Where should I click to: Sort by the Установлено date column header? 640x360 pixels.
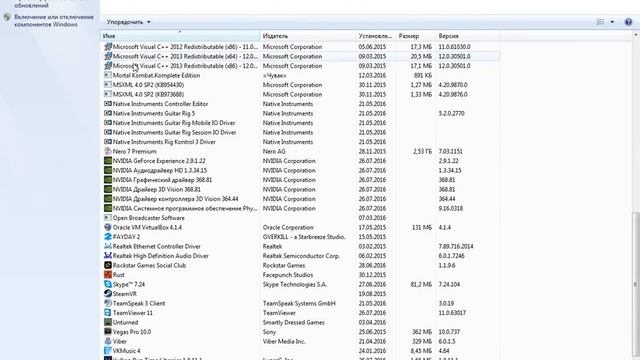[376, 36]
